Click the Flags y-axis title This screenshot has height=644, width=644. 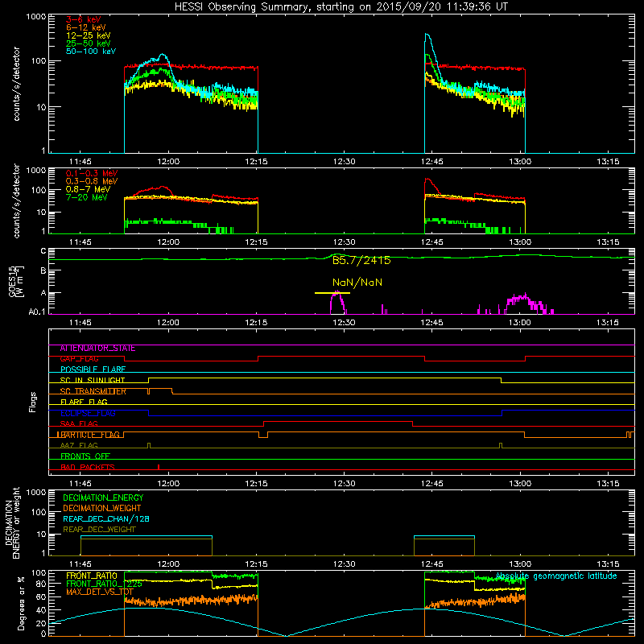(x=33, y=402)
